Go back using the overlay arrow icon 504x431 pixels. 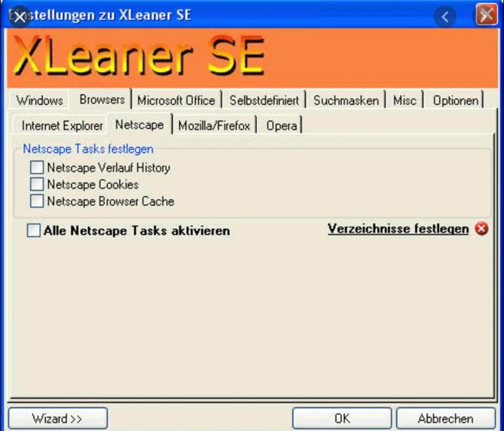point(445,16)
